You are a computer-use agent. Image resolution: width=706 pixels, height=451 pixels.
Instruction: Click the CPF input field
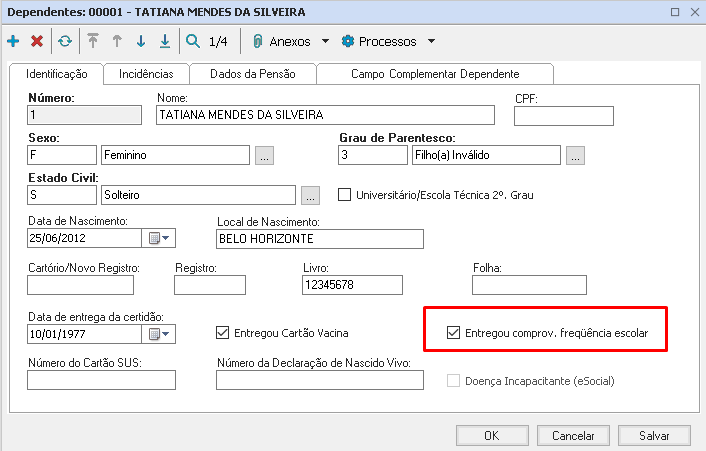(564, 116)
